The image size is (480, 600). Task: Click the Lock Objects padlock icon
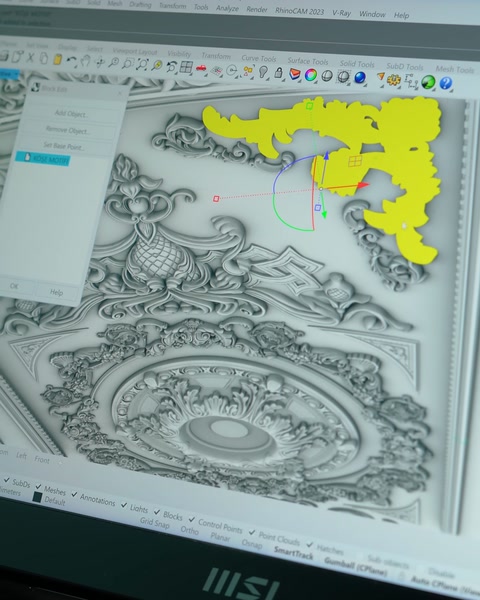(x=279, y=73)
